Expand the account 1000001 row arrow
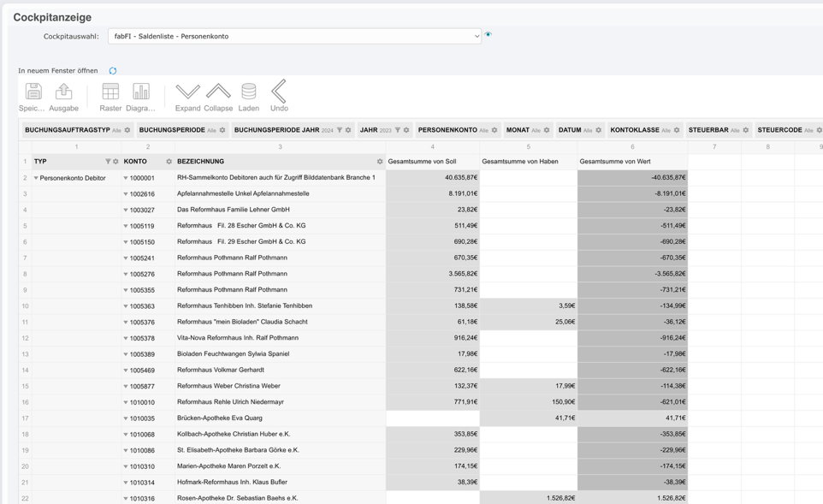 point(126,178)
